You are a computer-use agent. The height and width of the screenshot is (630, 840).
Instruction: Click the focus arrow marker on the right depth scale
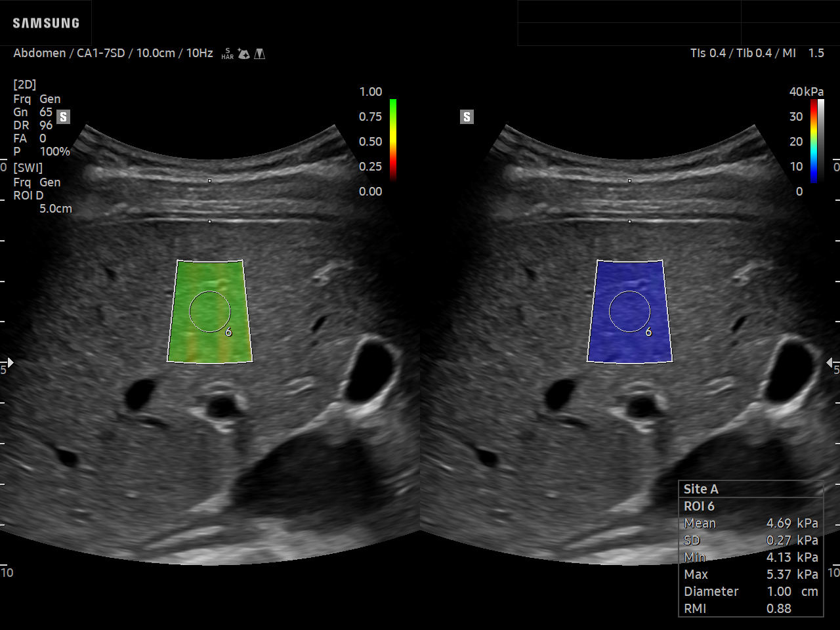[829, 362]
